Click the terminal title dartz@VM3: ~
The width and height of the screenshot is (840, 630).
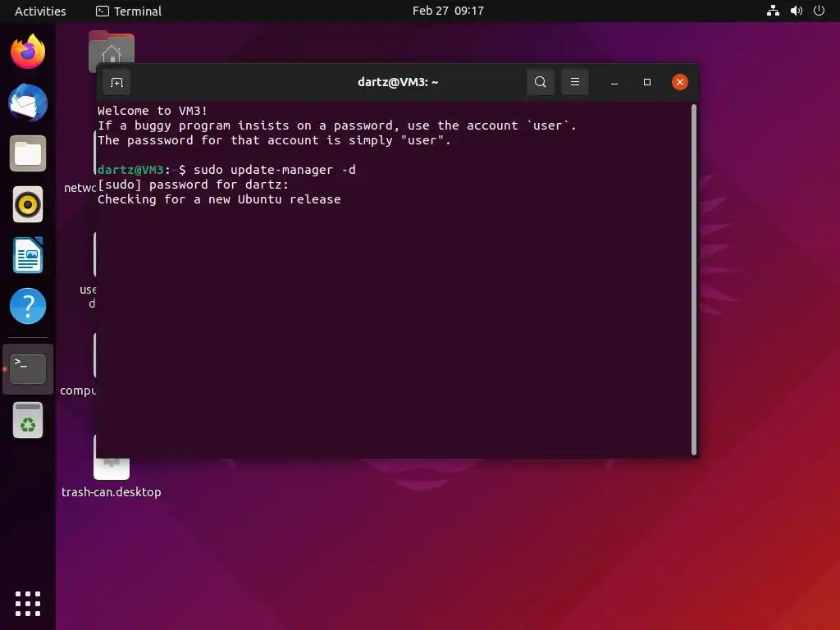point(398,82)
